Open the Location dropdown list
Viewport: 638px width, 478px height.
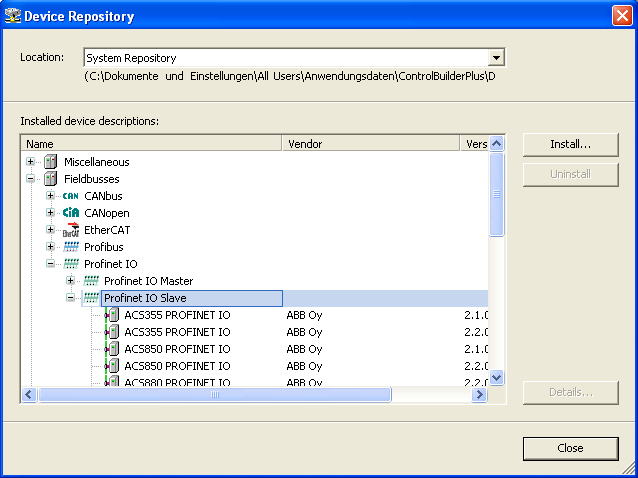tap(497, 58)
